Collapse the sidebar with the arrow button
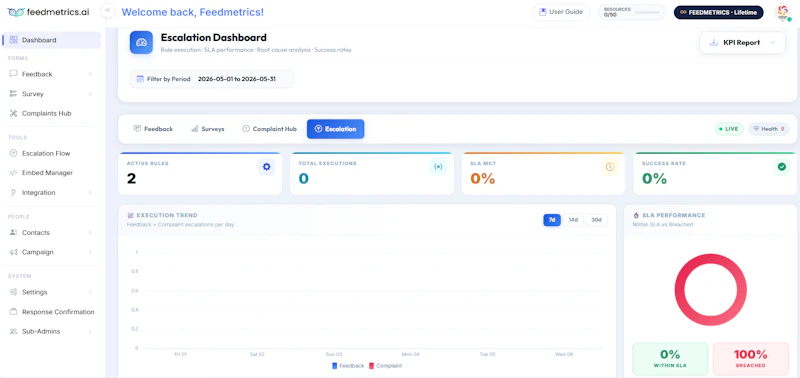The height and width of the screenshot is (378, 800). pos(107,10)
